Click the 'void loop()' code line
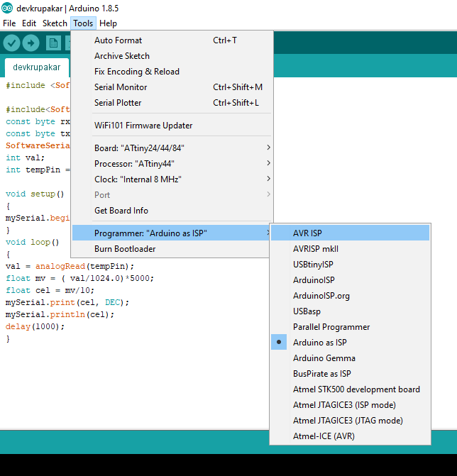 (x=32, y=242)
